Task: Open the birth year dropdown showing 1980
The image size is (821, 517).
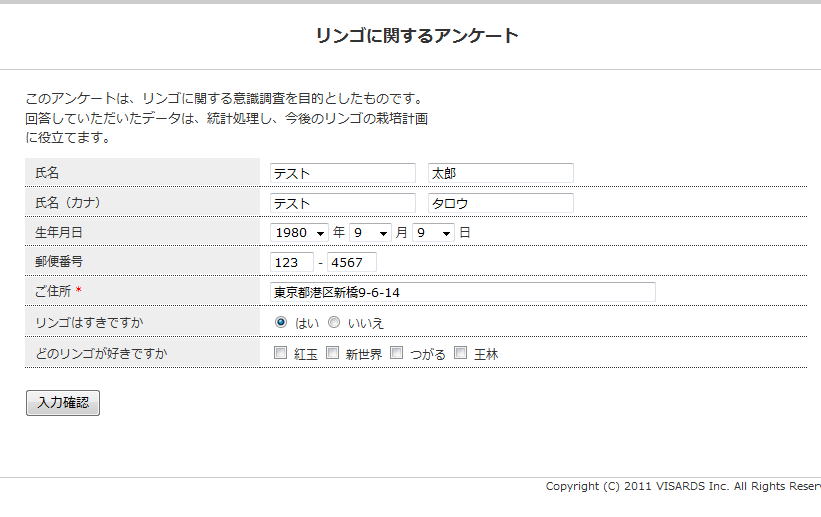Action: coord(299,232)
